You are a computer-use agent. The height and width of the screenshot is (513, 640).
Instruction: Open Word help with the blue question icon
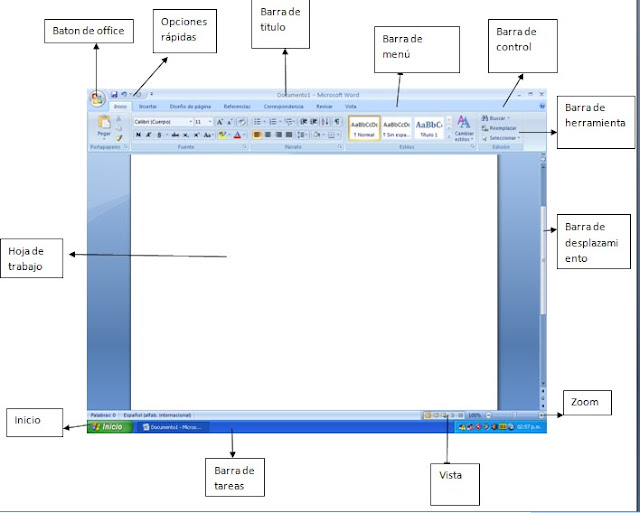tap(542, 107)
